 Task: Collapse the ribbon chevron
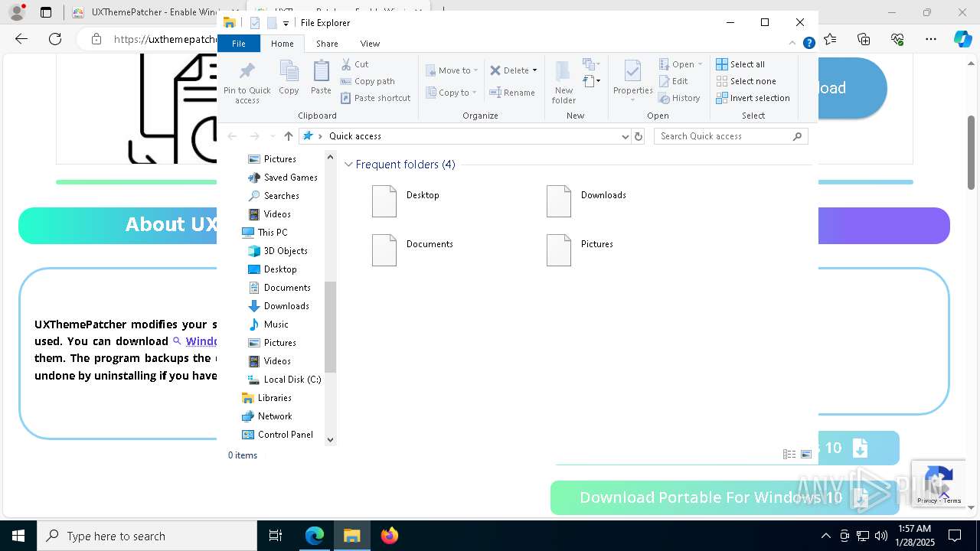792,44
